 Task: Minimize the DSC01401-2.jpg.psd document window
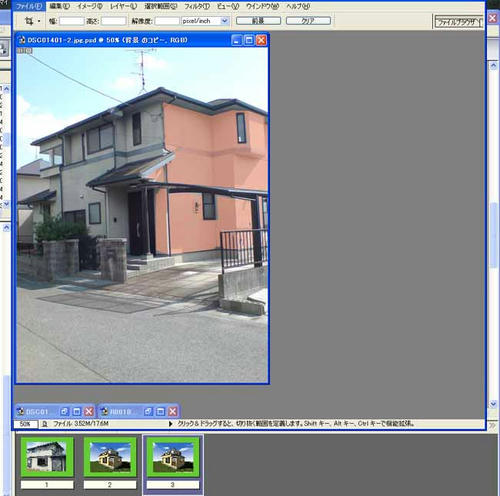click(x=236, y=40)
